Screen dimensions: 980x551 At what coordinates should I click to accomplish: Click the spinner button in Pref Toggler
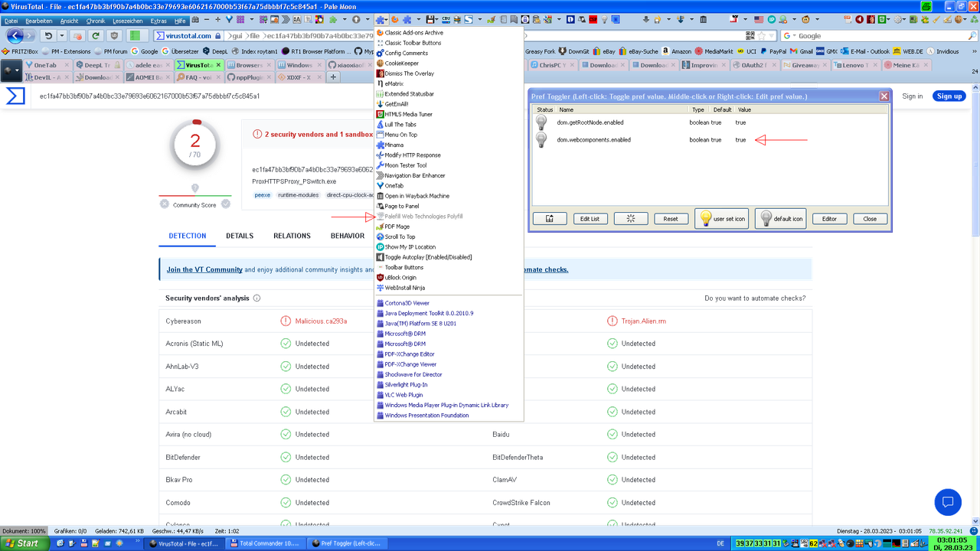pyautogui.click(x=631, y=219)
